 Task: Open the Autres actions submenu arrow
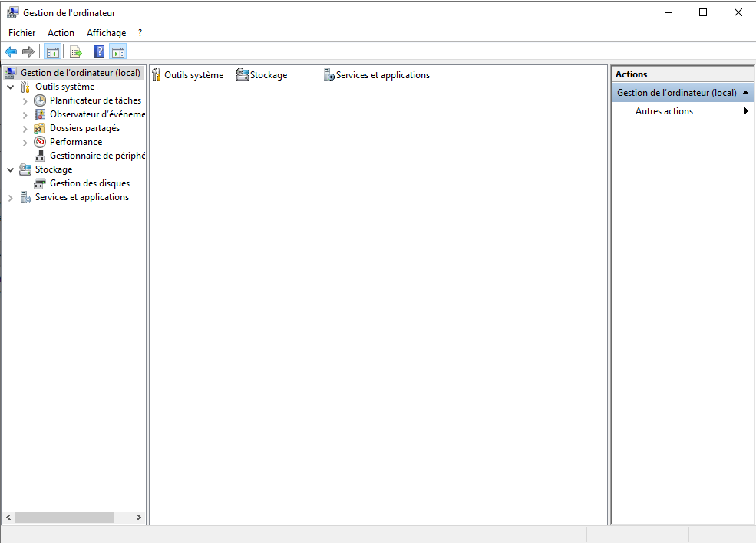(x=746, y=110)
